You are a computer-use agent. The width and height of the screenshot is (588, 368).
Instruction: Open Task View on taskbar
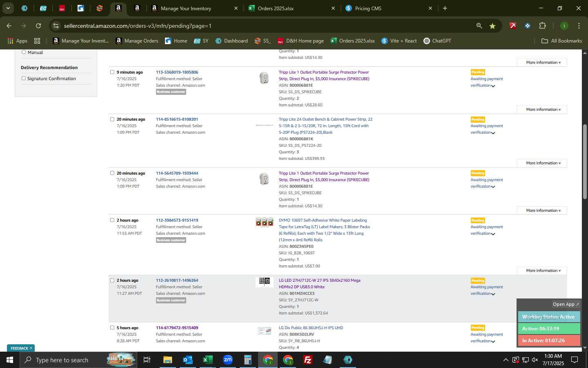click(147, 360)
